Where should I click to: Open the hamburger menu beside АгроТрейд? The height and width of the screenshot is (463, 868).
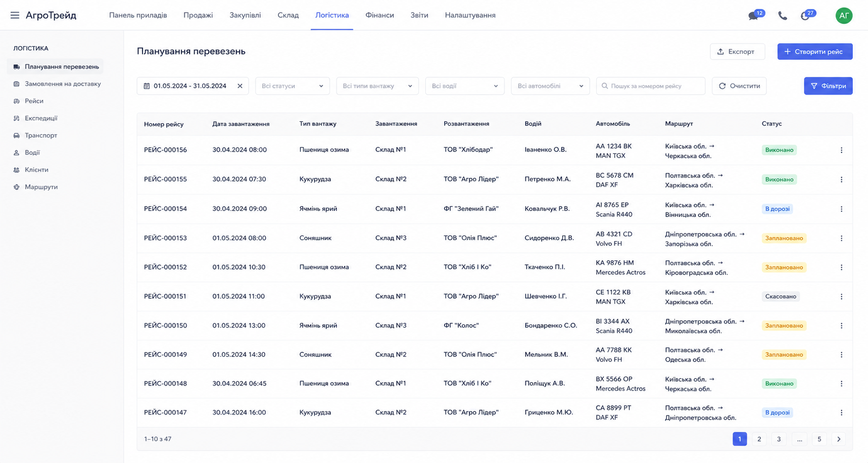15,15
